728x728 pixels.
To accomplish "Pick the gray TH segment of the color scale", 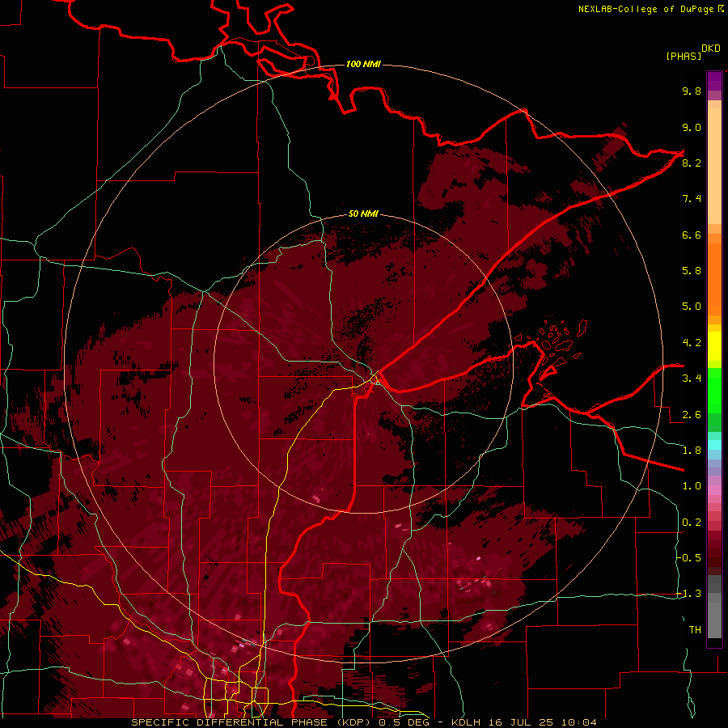I will (714, 614).
